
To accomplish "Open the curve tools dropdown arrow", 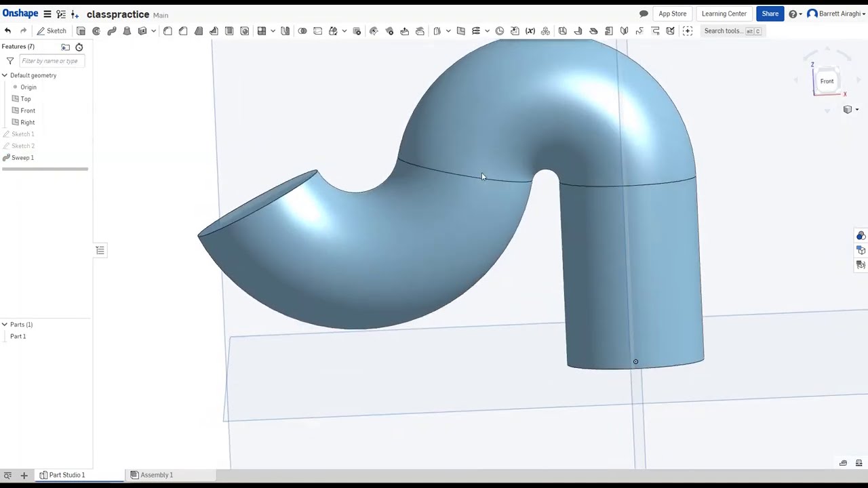I will click(x=487, y=31).
